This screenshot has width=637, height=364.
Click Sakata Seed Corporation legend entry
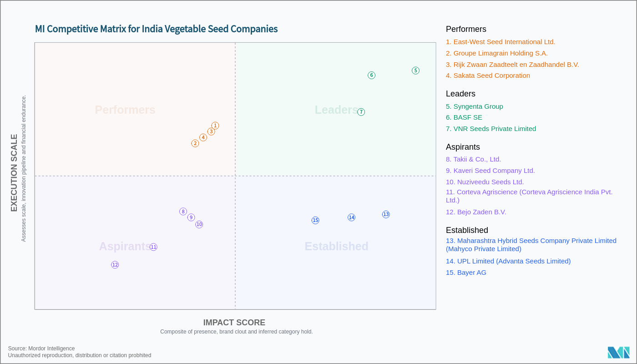[x=488, y=76]
